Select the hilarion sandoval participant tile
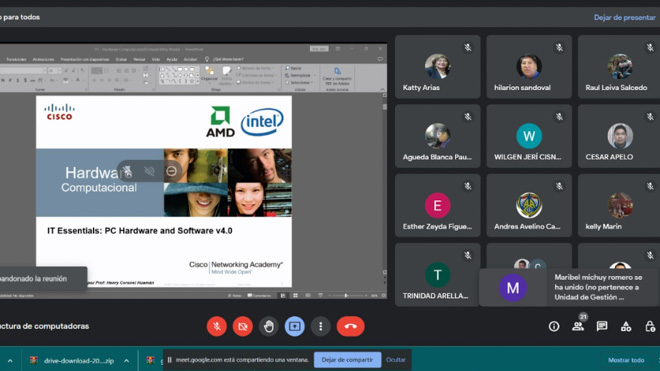 529,67
